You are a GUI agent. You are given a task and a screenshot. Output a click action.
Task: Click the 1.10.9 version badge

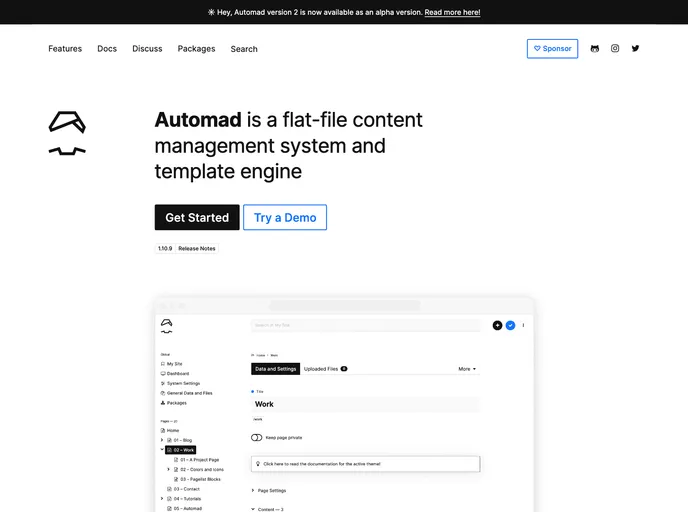click(165, 248)
